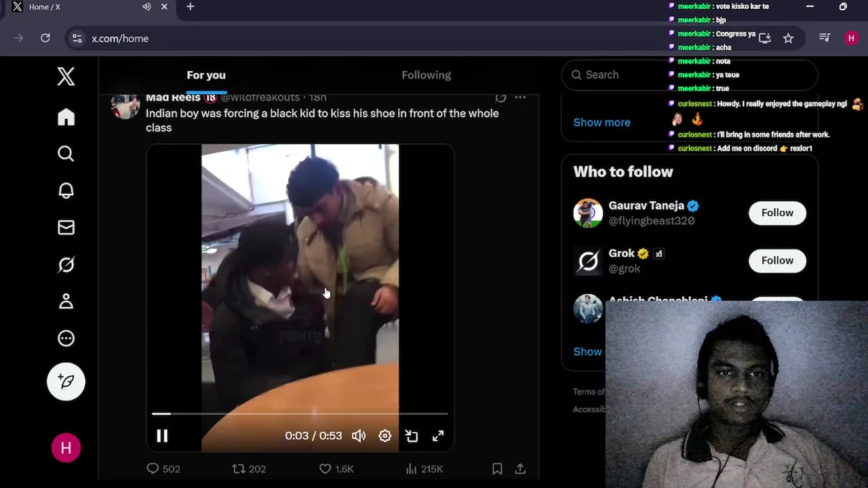The image size is (868, 488).
Task: Mute the video volume
Action: point(359,436)
